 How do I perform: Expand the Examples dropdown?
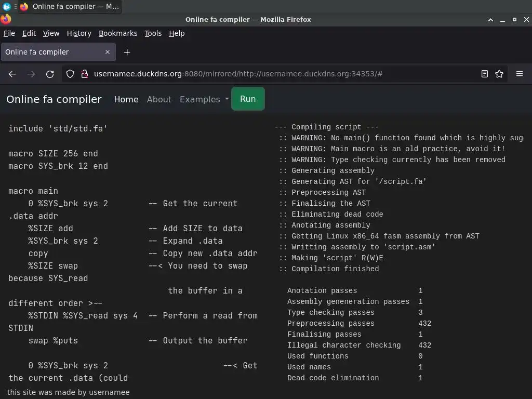tap(204, 99)
